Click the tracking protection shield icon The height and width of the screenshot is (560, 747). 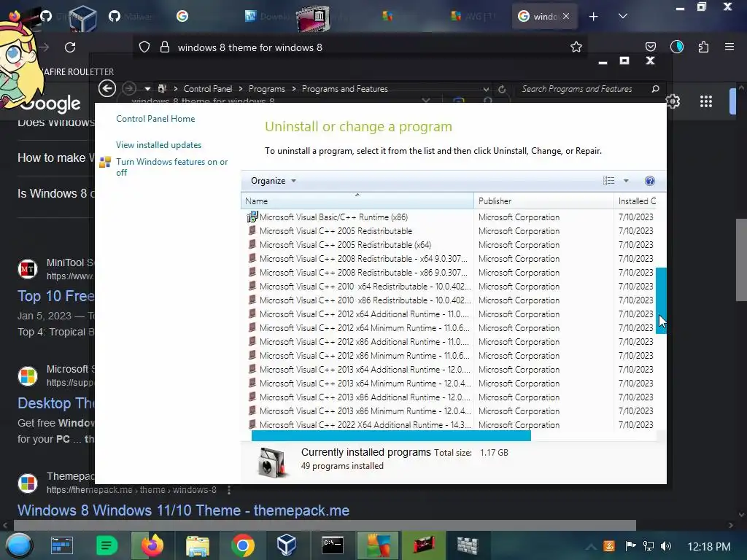[144, 47]
